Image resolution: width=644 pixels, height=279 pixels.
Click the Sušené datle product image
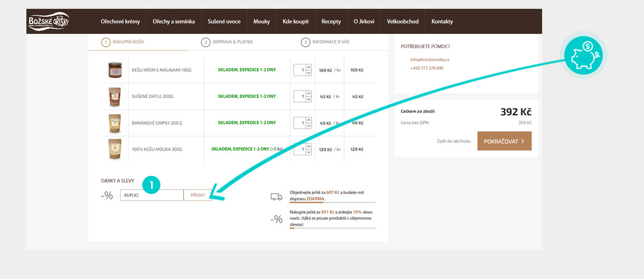113,97
